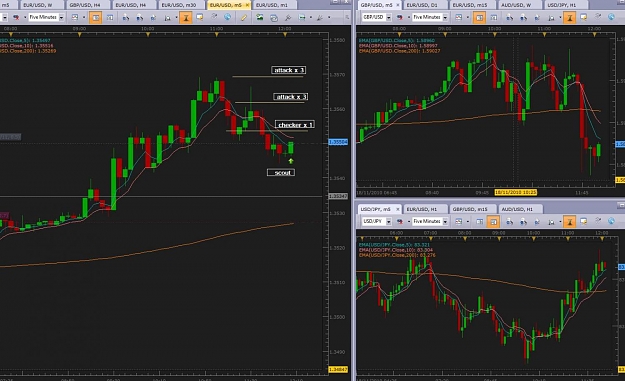Image resolution: width=625 pixels, height=381 pixels.
Task: Click the 1.35247 horizontal line price label
Action: [x=338, y=196]
